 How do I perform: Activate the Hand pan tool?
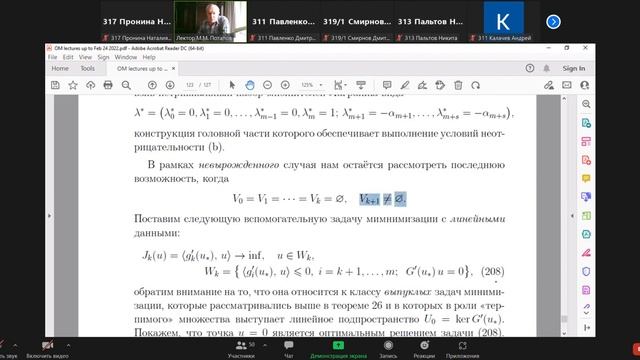(x=250, y=85)
